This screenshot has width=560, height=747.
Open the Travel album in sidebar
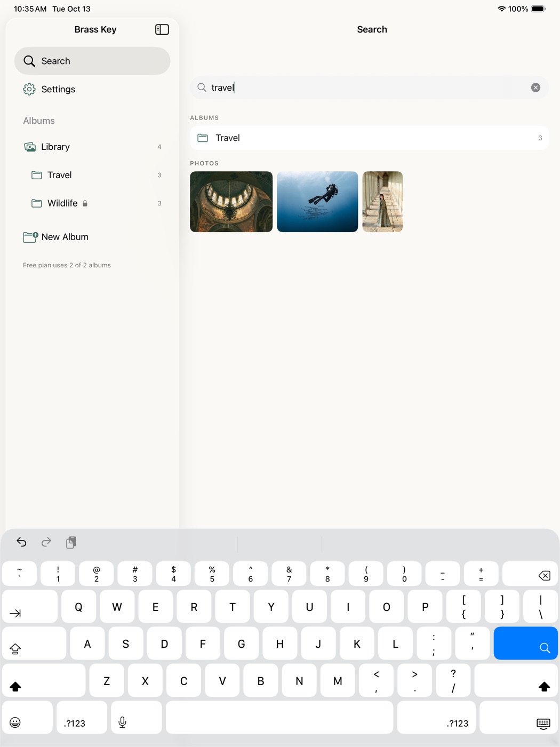[92, 175]
